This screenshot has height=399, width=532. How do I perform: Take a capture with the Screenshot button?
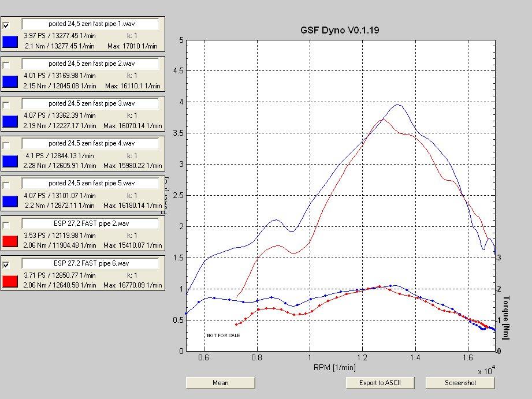[x=460, y=383]
